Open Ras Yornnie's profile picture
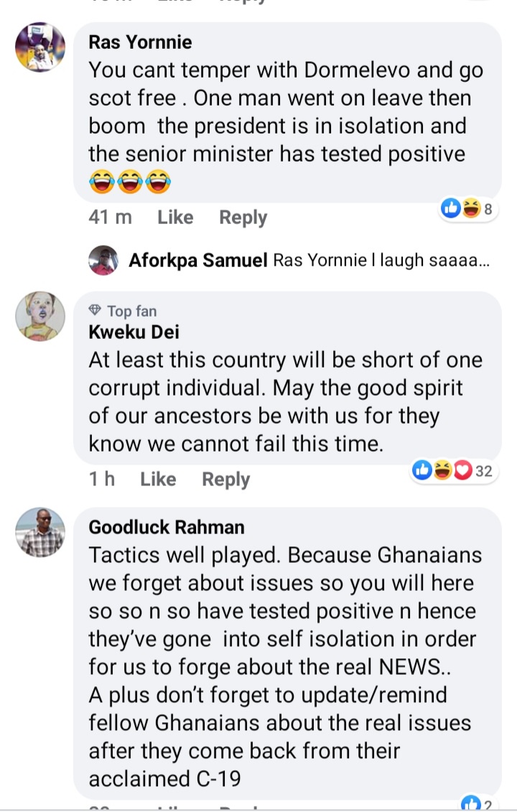517x812 pixels. [x=40, y=47]
